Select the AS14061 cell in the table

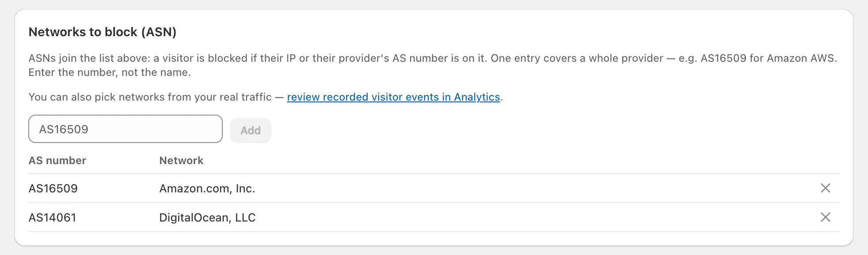pos(53,217)
